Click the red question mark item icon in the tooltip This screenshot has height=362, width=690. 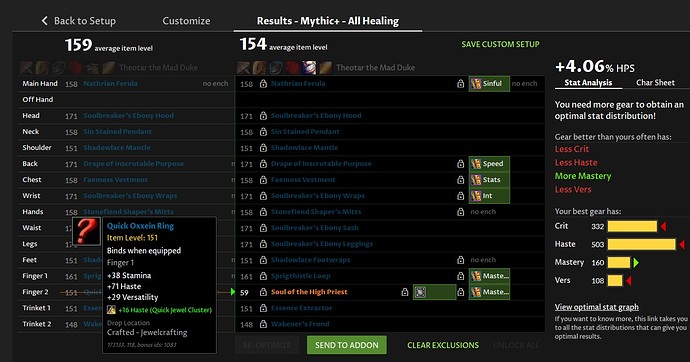pos(86,231)
